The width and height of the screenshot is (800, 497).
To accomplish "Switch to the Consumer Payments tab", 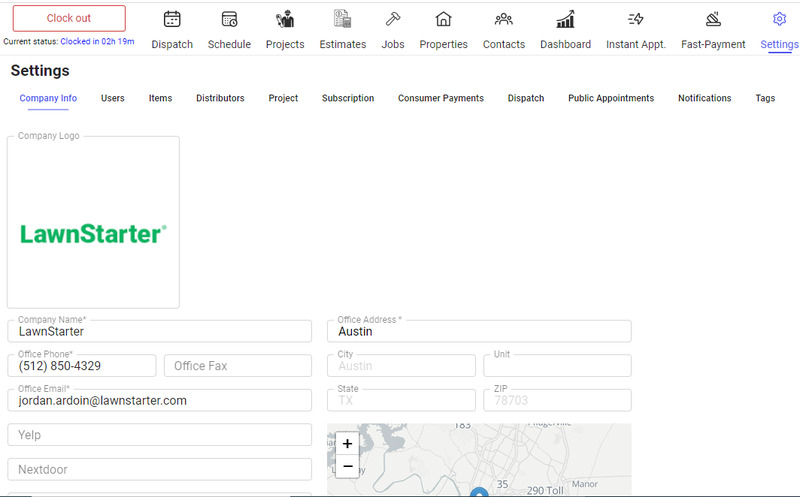I will click(441, 98).
